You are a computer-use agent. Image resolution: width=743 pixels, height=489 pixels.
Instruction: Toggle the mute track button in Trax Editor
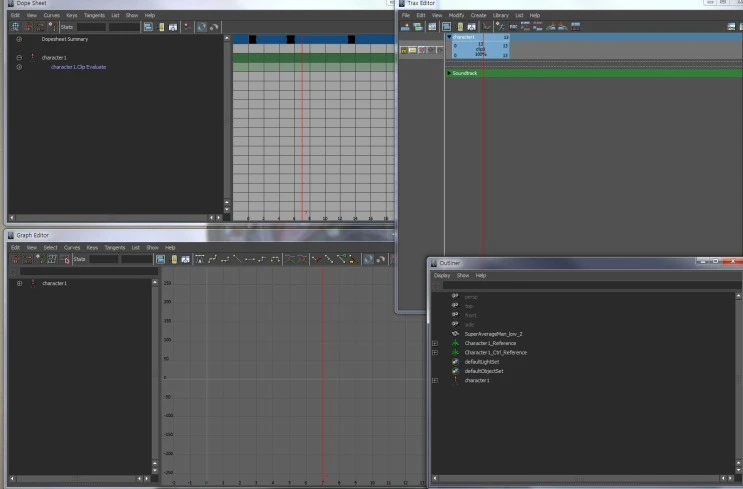(422, 50)
